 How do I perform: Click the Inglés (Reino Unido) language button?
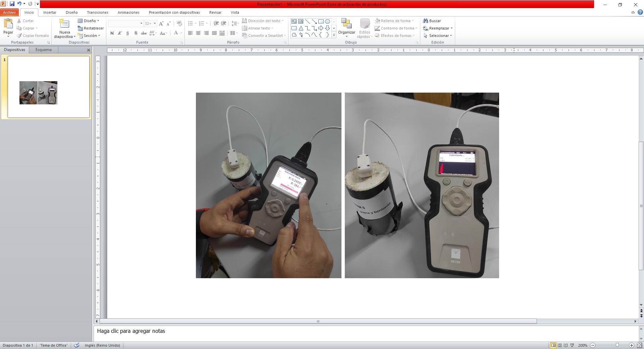coord(102,345)
